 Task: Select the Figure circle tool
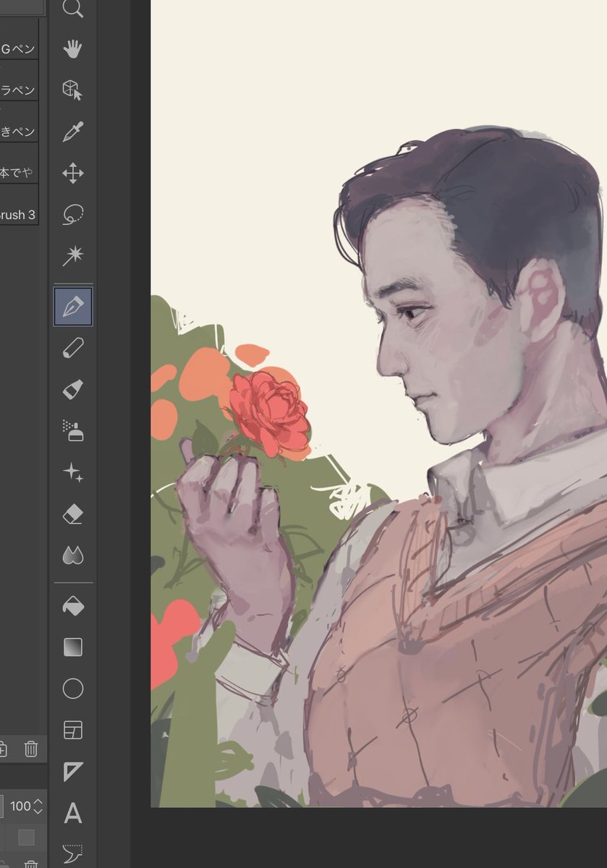click(x=73, y=689)
